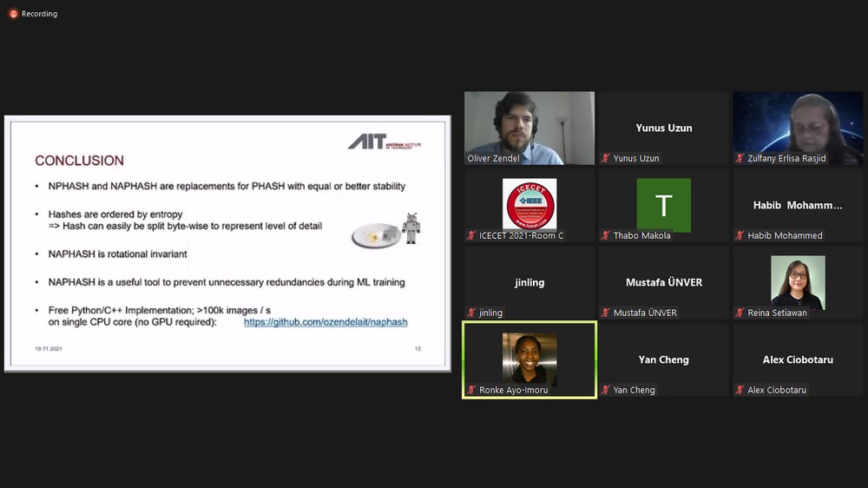This screenshot has width=868, height=488.
Task: Click the Yan Cheng participant name tile
Action: tap(663, 359)
